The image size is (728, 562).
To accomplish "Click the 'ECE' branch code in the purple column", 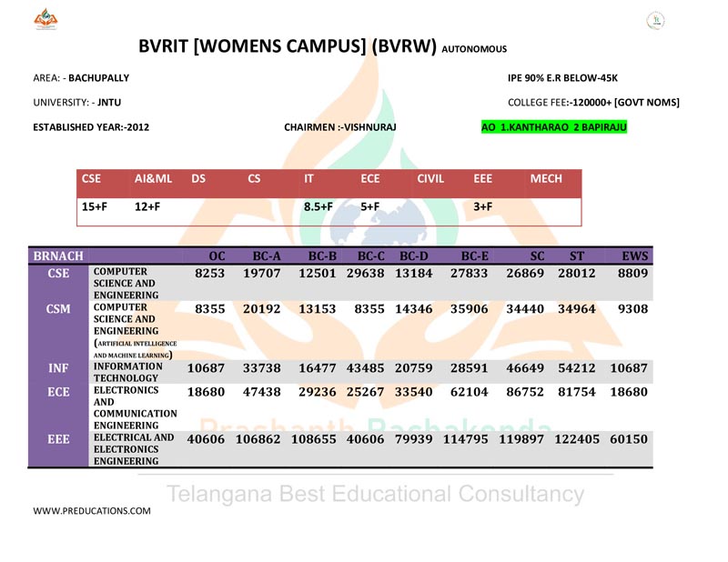I will (x=58, y=392).
